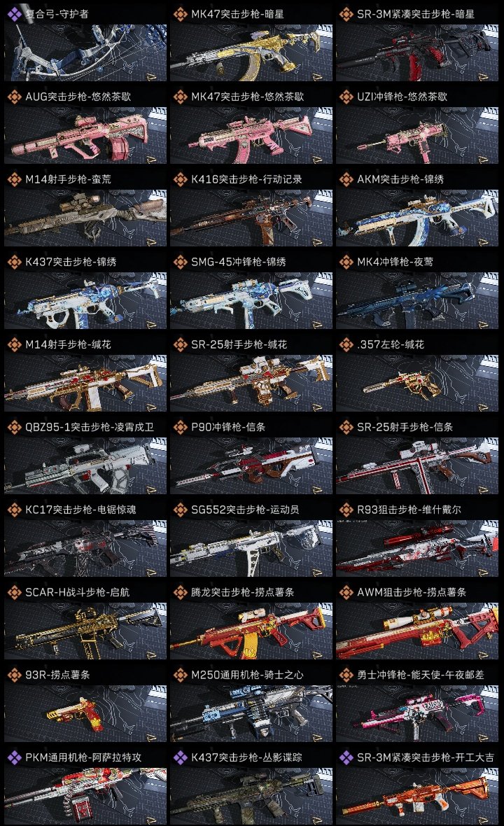Choose the MK4冲锋枪-夜莺 skin thumbnail
504x826 pixels.
coord(417,301)
